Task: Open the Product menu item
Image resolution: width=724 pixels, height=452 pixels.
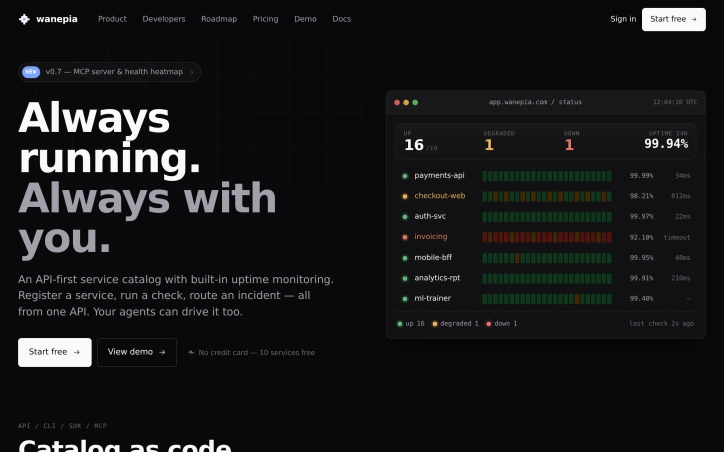Action: point(112,19)
